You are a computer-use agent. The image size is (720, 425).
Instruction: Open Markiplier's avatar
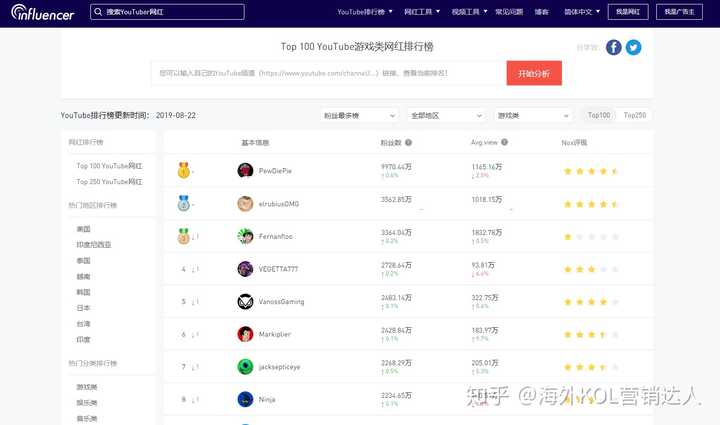(245, 334)
